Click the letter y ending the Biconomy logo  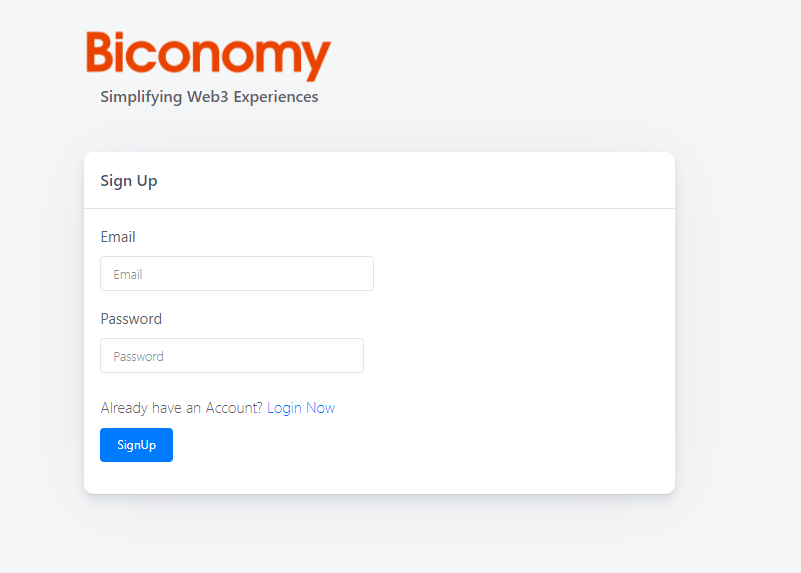[x=317, y=61]
